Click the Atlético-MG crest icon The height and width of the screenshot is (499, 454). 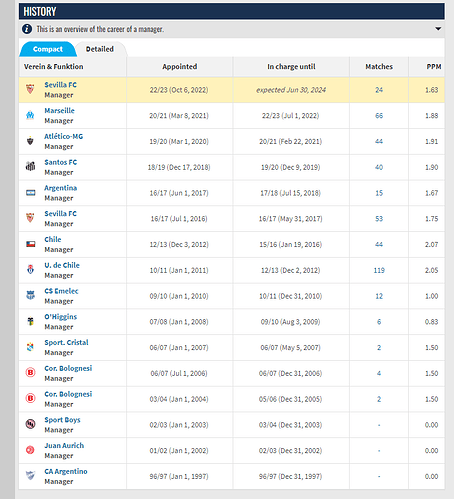[x=30, y=141]
